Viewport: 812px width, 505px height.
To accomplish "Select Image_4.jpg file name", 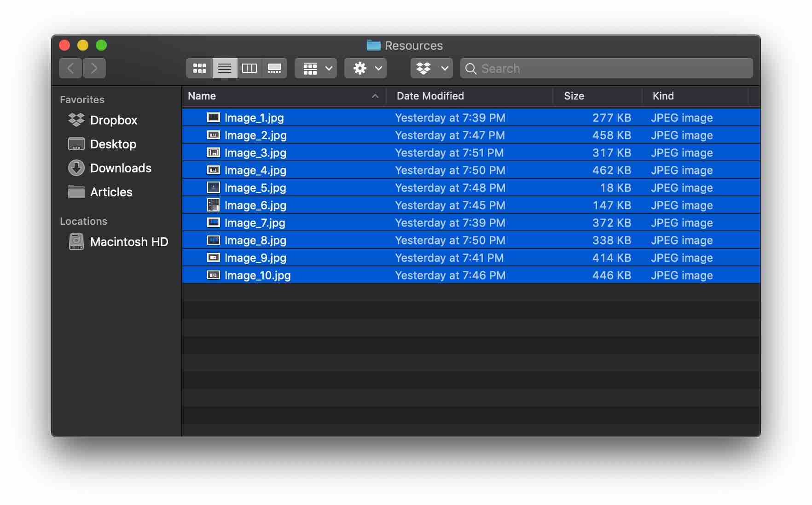I will (255, 170).
